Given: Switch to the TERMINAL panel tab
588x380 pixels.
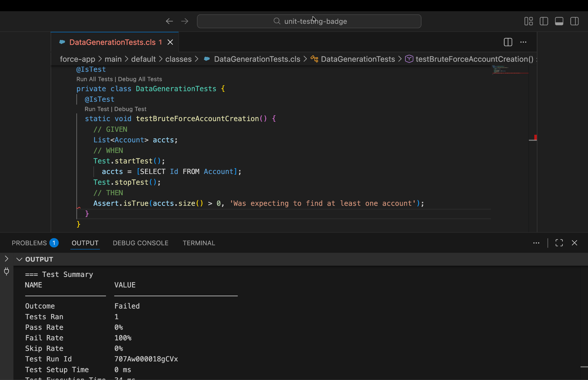Looking at the screenshot, I should tap(199, 243).
